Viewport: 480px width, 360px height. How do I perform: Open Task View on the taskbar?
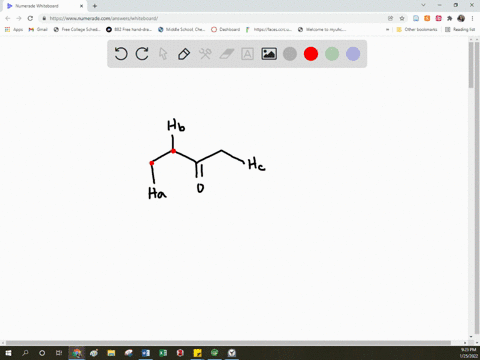pos(59,353)
